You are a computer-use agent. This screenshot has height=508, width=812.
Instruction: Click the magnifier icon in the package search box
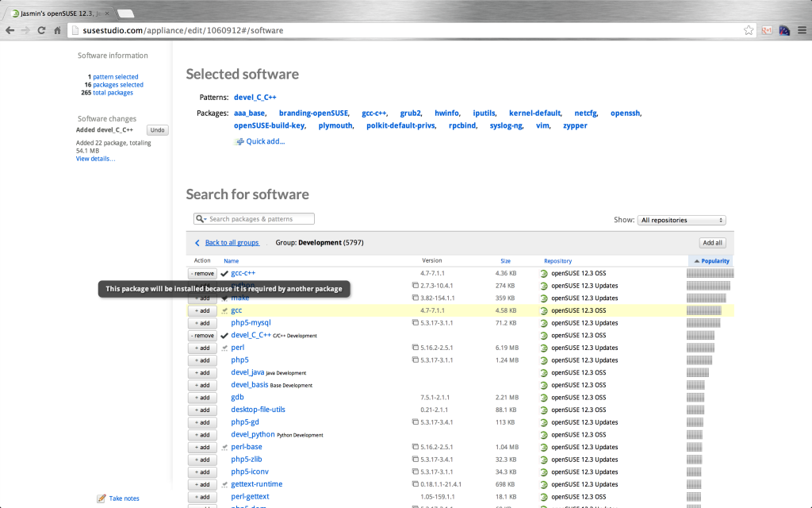click(201, 218)
